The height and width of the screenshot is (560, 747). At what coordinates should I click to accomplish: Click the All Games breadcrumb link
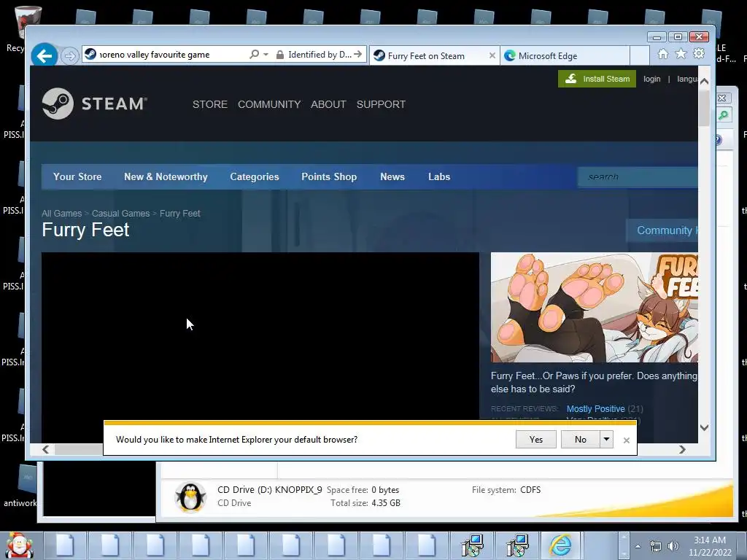pos(61,214)
